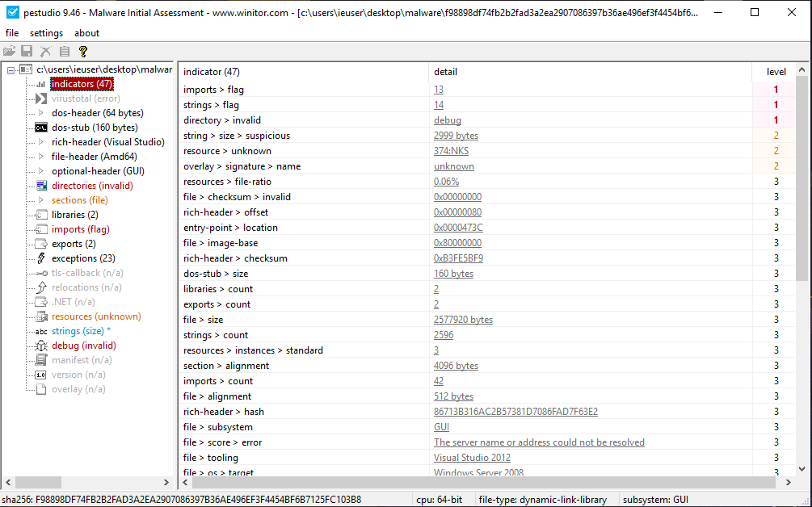Click the sha256 hash in status bar
812x507 pixels.
[x=182, y=500]
